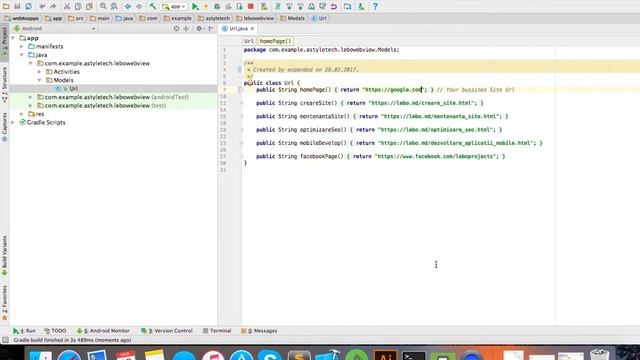The height and width of the screenshot is (360, 640).
Task: Open Safari from the Dock
Action: pyautogui.click(x=69, y=355)
